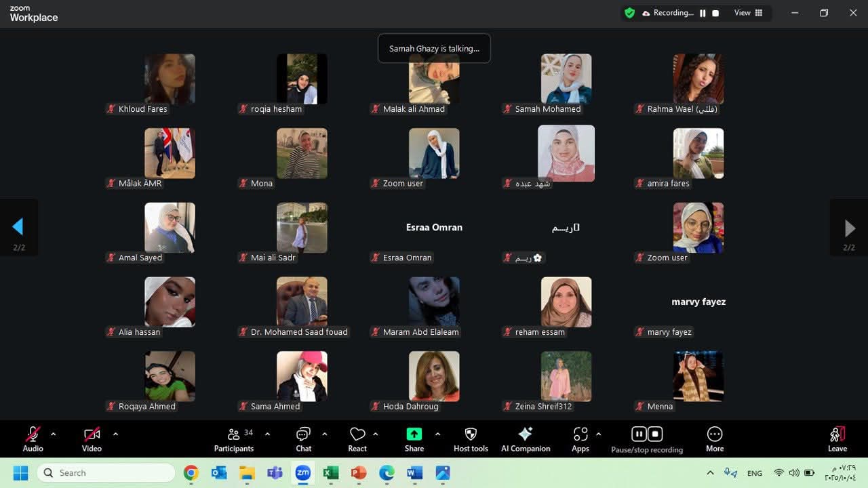The height and width of the screenshot is (488, 868).
Task: Open Host tools shield icon
Action: tap(471, 434)
